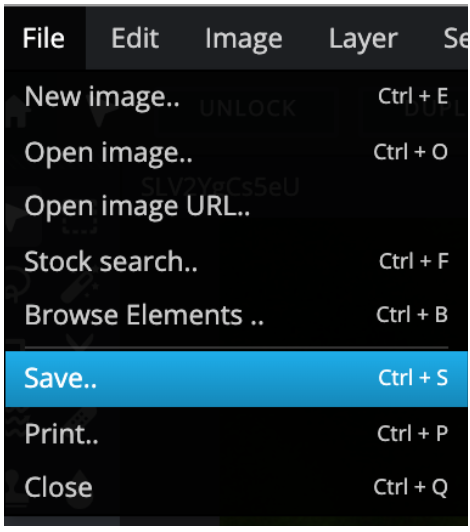Click the Ctrl + F shortcut label

pyautogui.click(x=414, y=261)
